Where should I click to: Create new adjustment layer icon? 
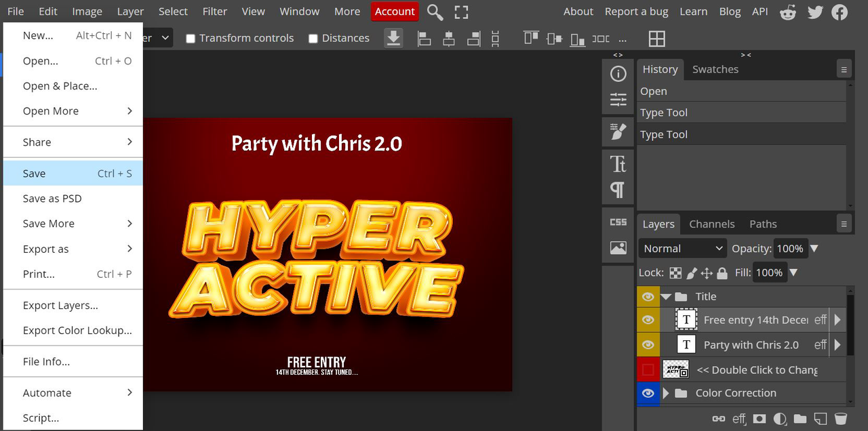(780, 419)
